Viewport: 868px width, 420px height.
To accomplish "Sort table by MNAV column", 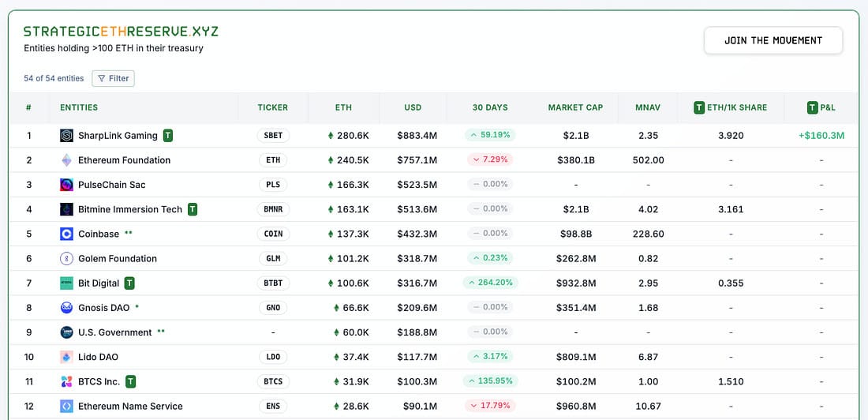I will pos(648,107).
